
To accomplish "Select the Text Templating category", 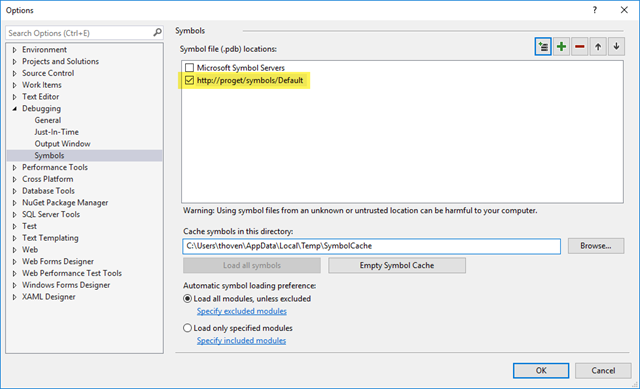I will point(50,238).
